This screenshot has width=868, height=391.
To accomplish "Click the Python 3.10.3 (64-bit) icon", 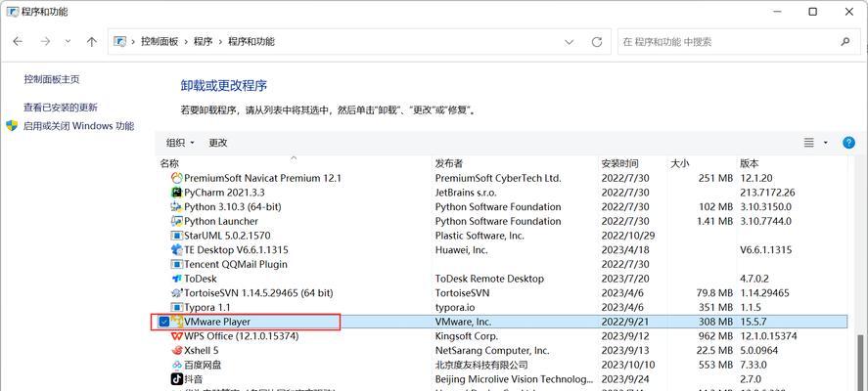I will pyautogui.click(x=176, y=207).
